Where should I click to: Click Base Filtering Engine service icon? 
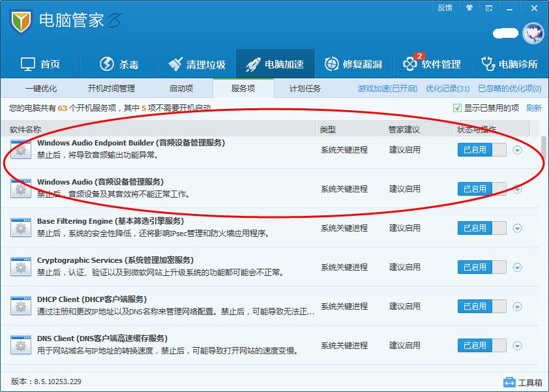[21, 228]
